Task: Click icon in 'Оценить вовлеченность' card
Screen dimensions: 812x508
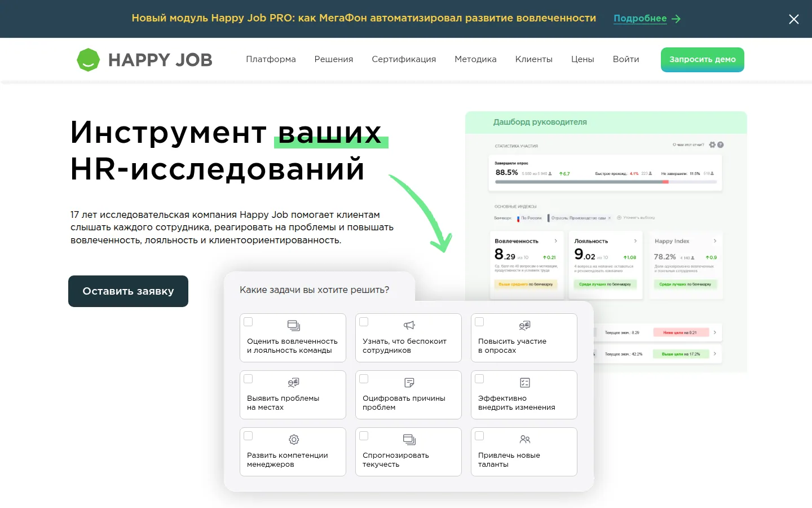Action: coord(293,326)
